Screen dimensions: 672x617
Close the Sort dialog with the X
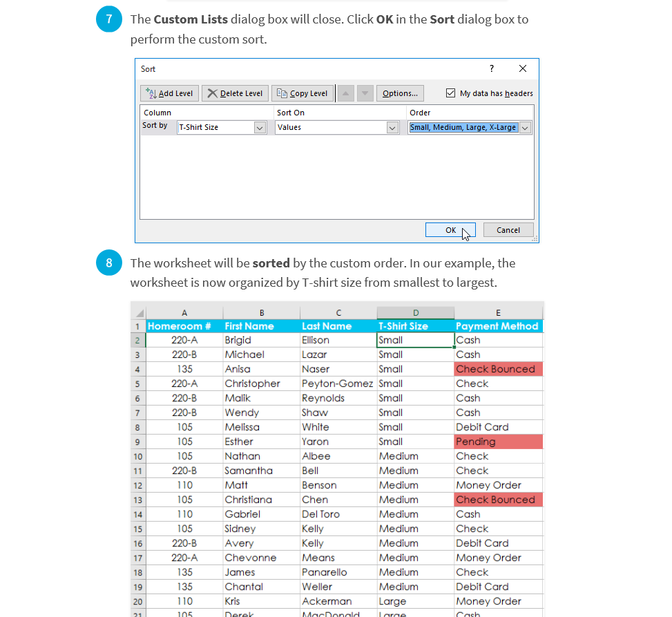click(x=522, y=68)
